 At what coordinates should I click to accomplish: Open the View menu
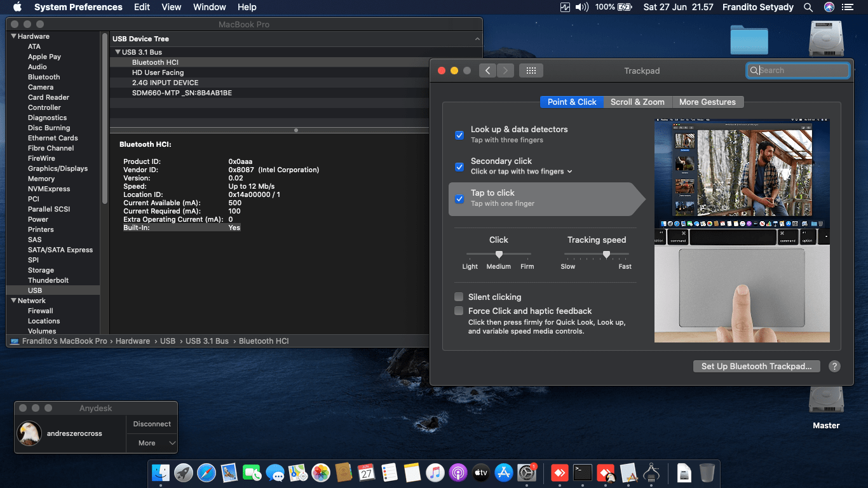click(171, 7)
